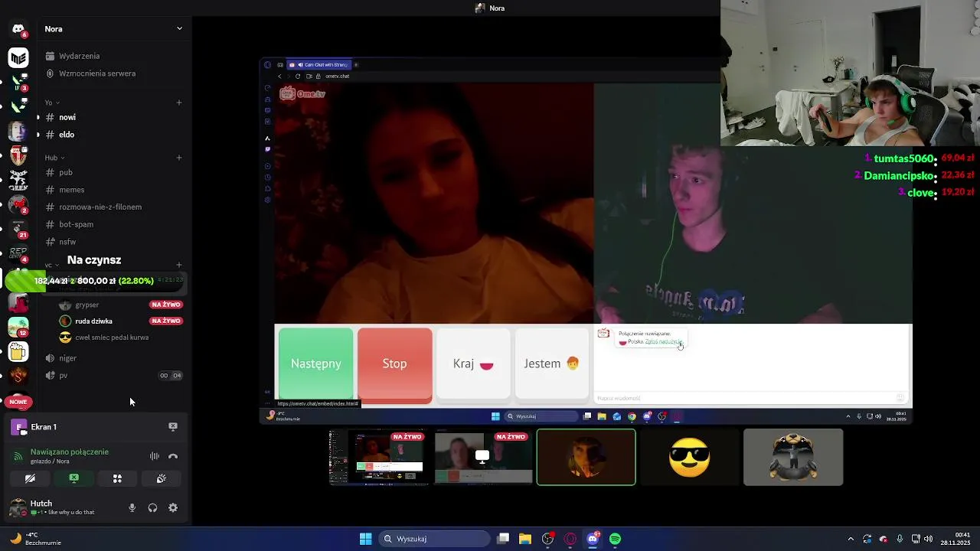Viewport: 980px width, 551px height.
Task: Select the green-outlined participant tile
Action: coord(586,457)
